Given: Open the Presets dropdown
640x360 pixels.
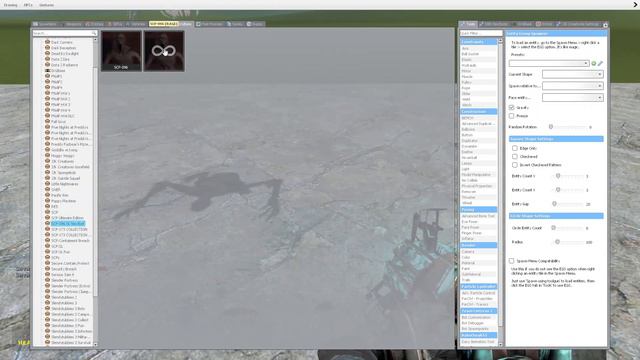Looking at the screenshot, I should (549, 63).
